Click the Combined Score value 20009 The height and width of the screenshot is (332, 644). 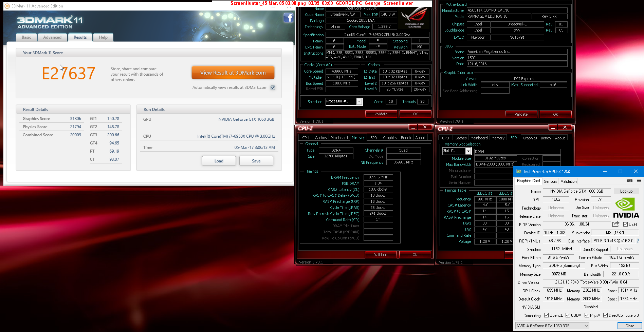(75, 135)
